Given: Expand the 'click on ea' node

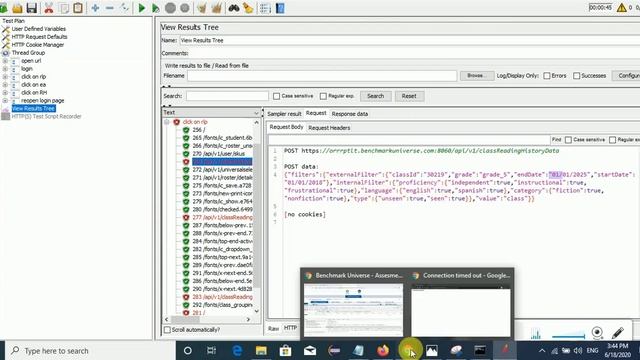Looking at the screenshot, I should coord(5,84).
